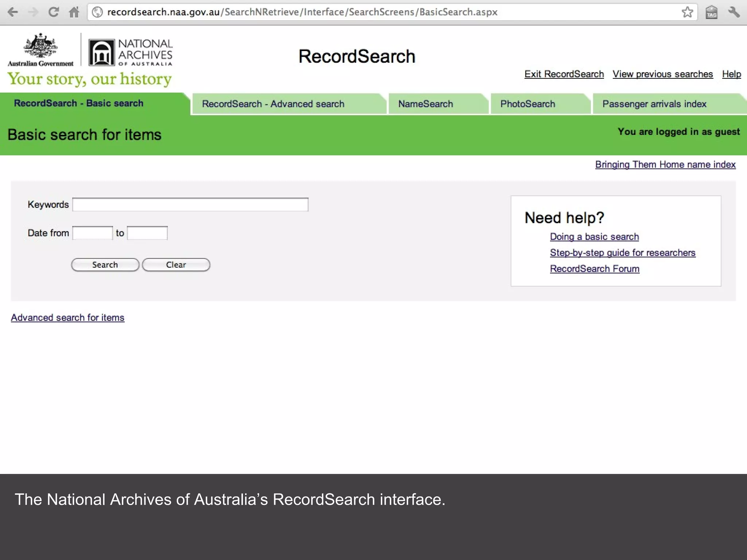Click the Search button
The width and height of the screenshot is (747, 560).
pos(105,265)
